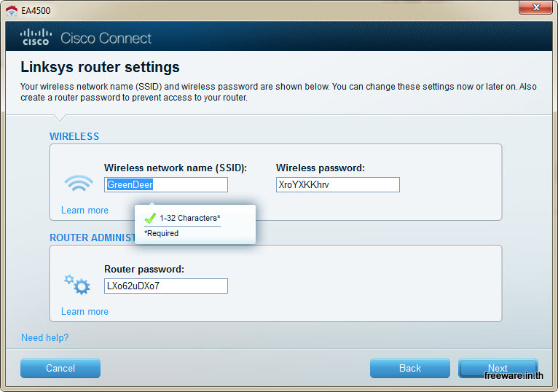558x392 pixels.
Task: Click the "Linksys router settings" heading
Action: [100, 67]
